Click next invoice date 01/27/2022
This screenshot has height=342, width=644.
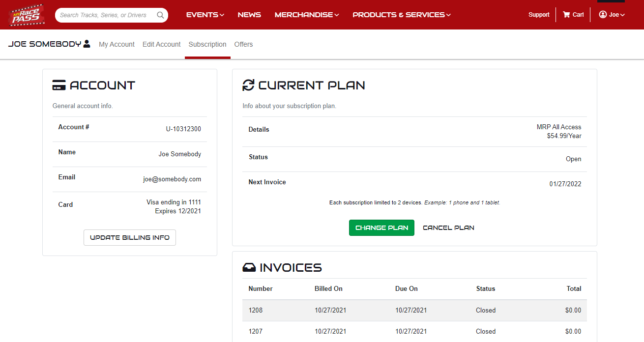pyautogui.click(x=565, y=184)
